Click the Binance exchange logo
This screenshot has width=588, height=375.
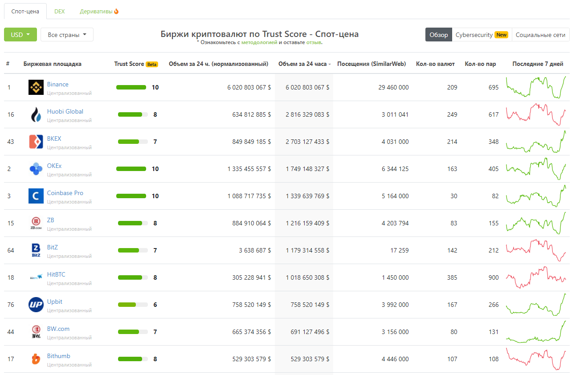tap(36, 87)
